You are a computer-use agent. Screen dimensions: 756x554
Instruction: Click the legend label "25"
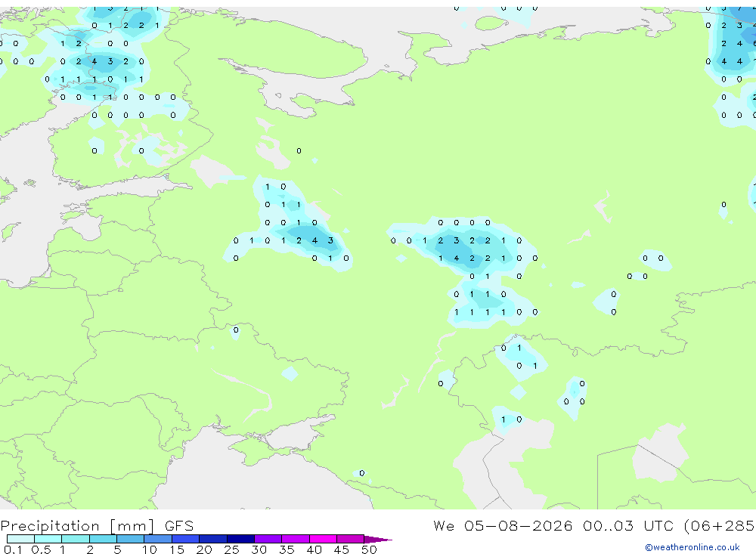pyautogui.click(x=231, y=549)
